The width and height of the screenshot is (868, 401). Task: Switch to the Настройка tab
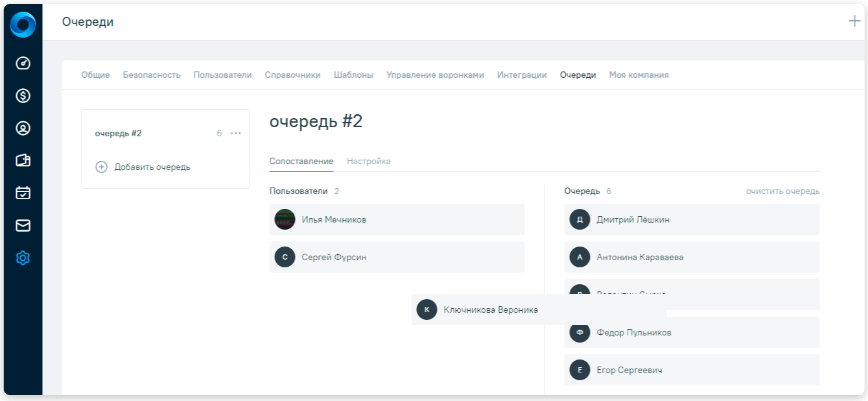tap(368, 161)
